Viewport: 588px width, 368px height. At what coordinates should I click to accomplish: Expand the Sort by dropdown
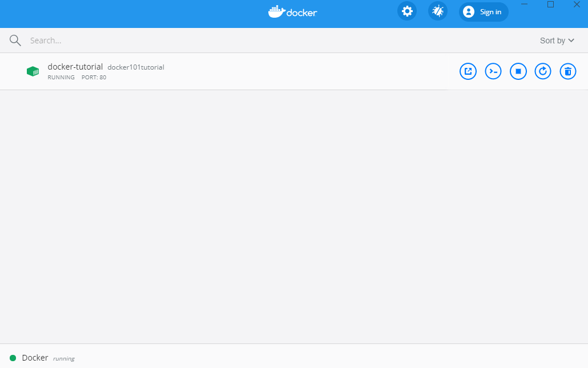(x=557, y=41)
